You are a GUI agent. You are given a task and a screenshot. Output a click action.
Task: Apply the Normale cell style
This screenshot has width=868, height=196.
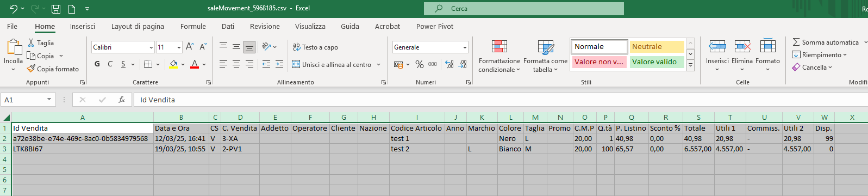coord(600,47)
